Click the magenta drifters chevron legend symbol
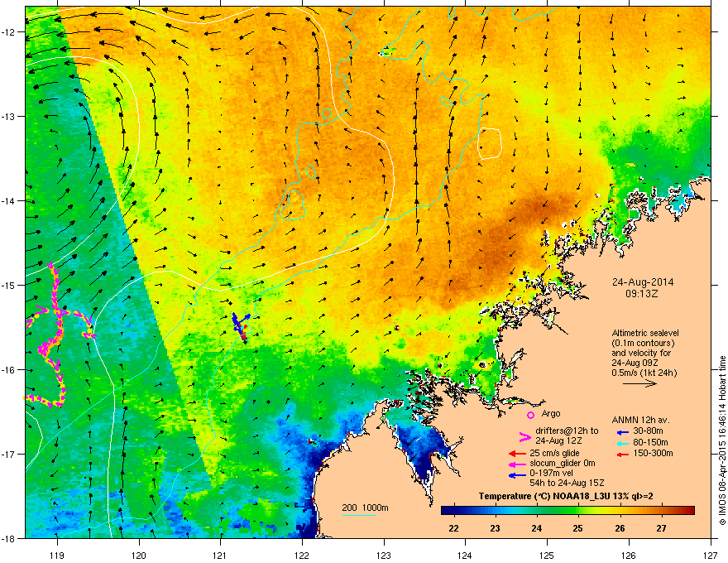 click(524, 436)
